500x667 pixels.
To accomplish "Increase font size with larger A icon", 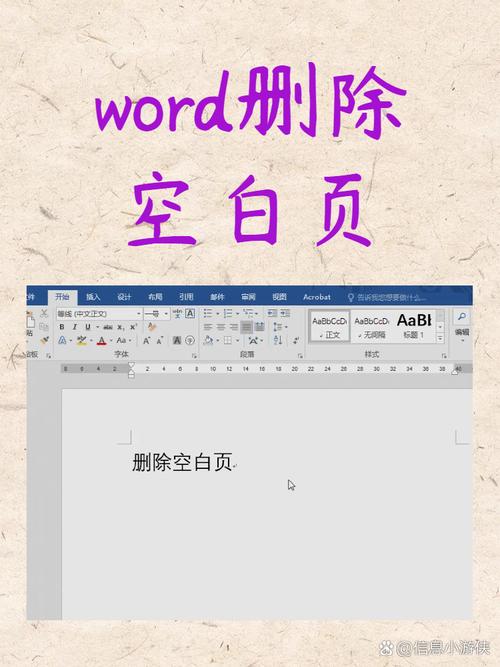I will coord(146,340).
